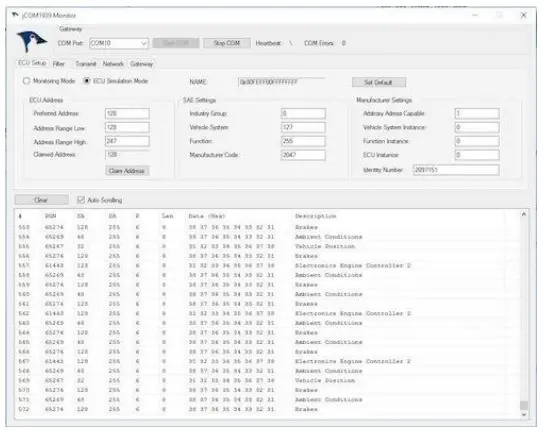This screenshot has width=543, height=433.
Task: Switch to the Filter tab
Action: (59, 64)
